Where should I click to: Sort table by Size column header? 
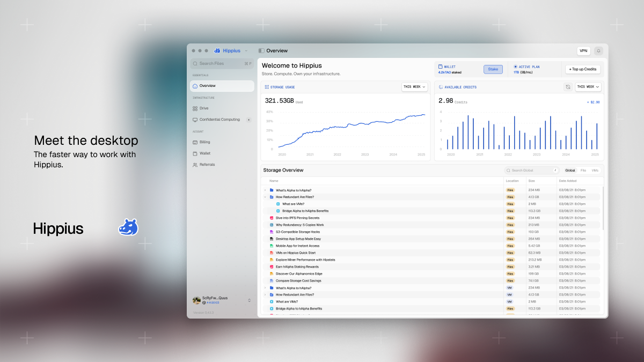pyautogui.click(x=531, y=181)
